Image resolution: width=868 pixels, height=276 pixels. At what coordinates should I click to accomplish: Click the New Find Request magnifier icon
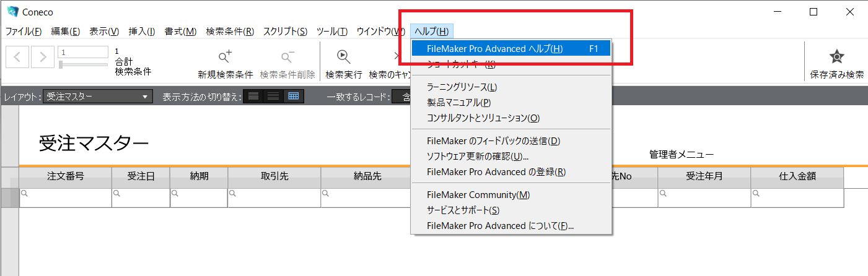pyautogui.click(x=226, y=57)
